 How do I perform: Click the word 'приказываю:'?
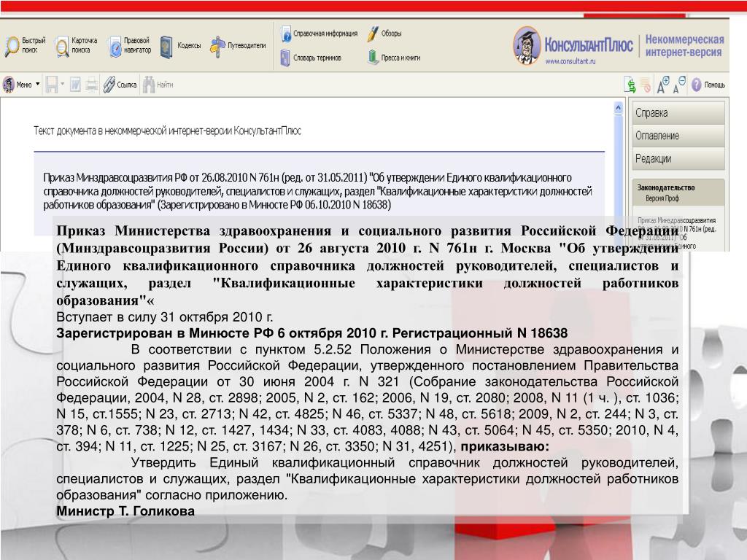505,447
